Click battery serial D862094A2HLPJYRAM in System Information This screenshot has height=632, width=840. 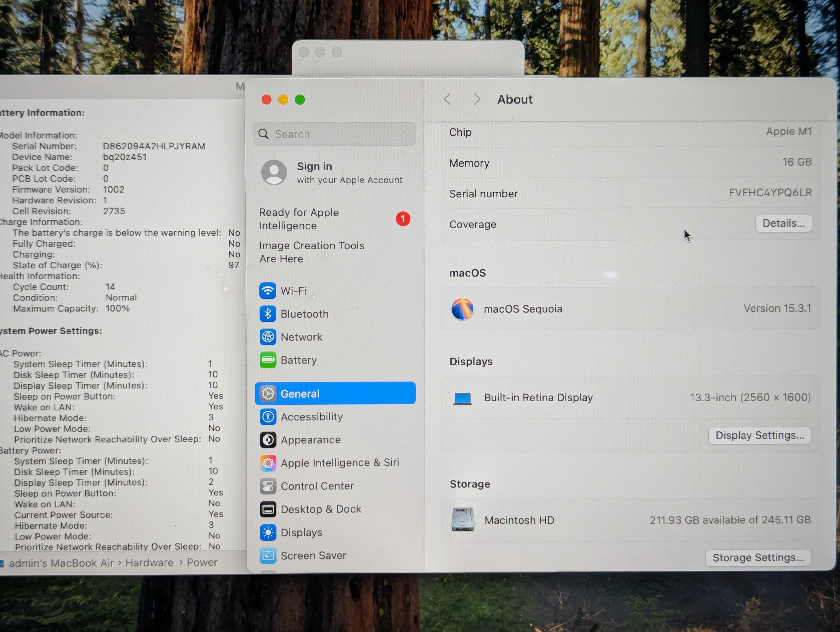click(154, 146)
